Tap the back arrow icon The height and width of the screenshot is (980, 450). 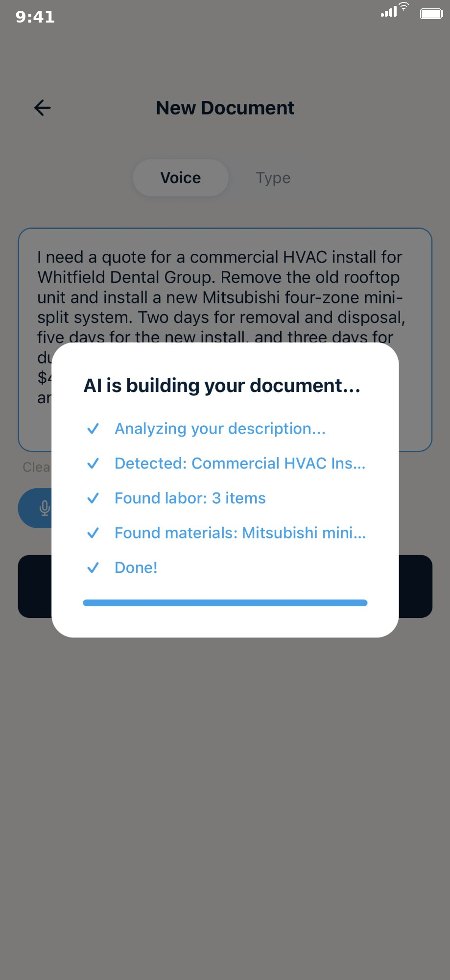[x=43, y=108]
